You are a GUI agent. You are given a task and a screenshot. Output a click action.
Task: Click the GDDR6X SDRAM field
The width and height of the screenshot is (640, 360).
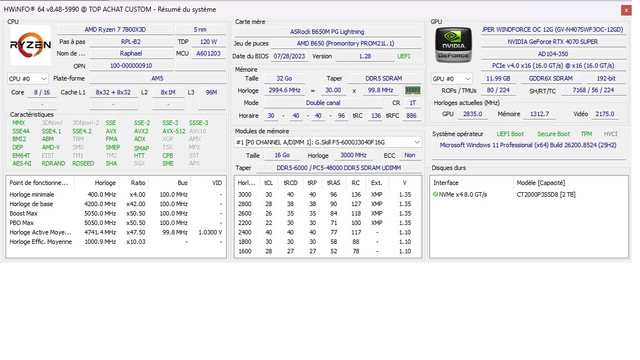tap(551, 78)
